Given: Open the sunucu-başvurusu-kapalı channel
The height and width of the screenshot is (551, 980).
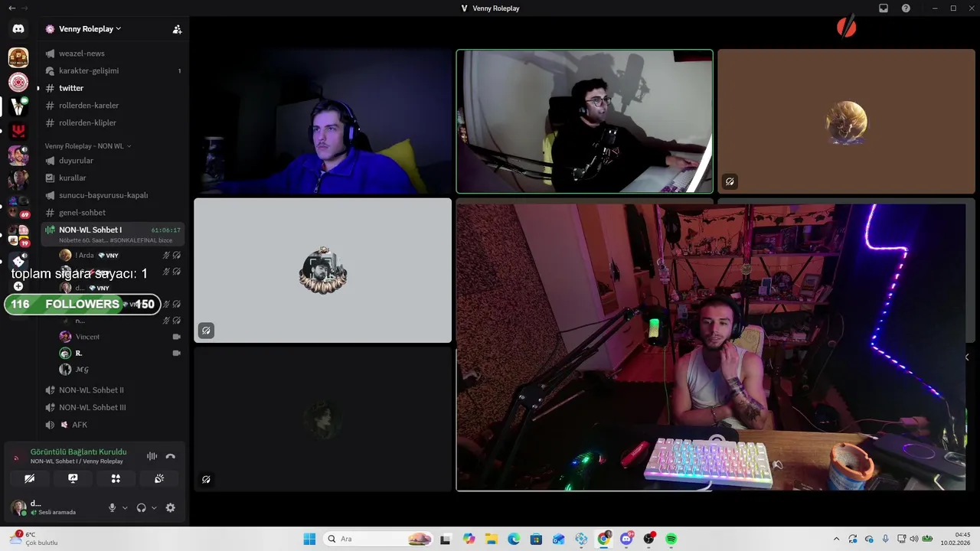Looking at the screenshot, I should (x=113, y=195).
